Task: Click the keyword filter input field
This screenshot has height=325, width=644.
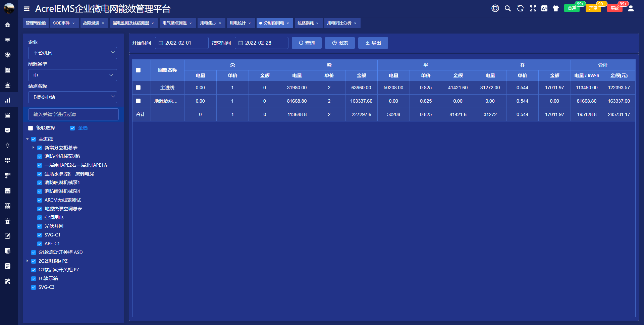Action: pyautogui.click(x=73, y=114)
